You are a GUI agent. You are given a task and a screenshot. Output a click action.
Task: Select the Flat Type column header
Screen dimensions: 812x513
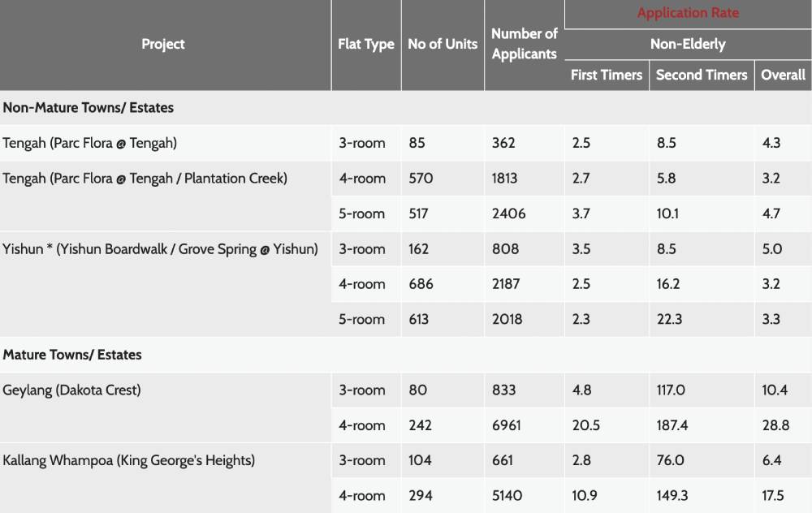366,44
